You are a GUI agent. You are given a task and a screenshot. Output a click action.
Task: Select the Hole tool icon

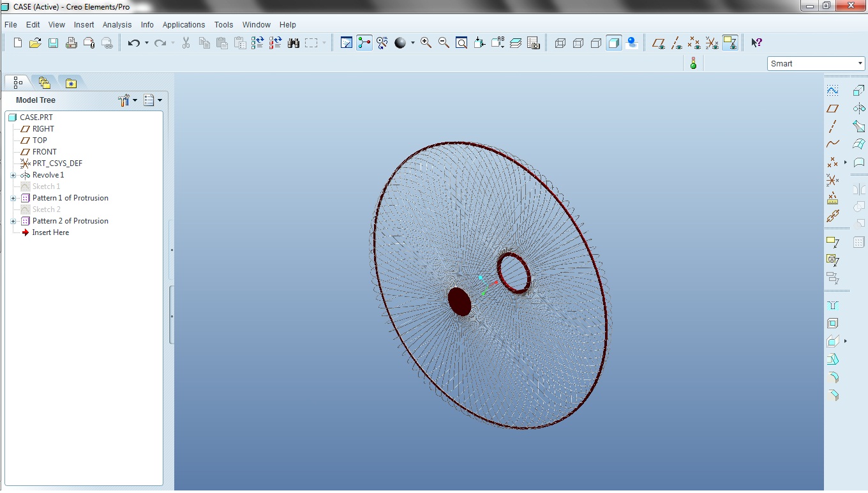(x=832, y=306)
